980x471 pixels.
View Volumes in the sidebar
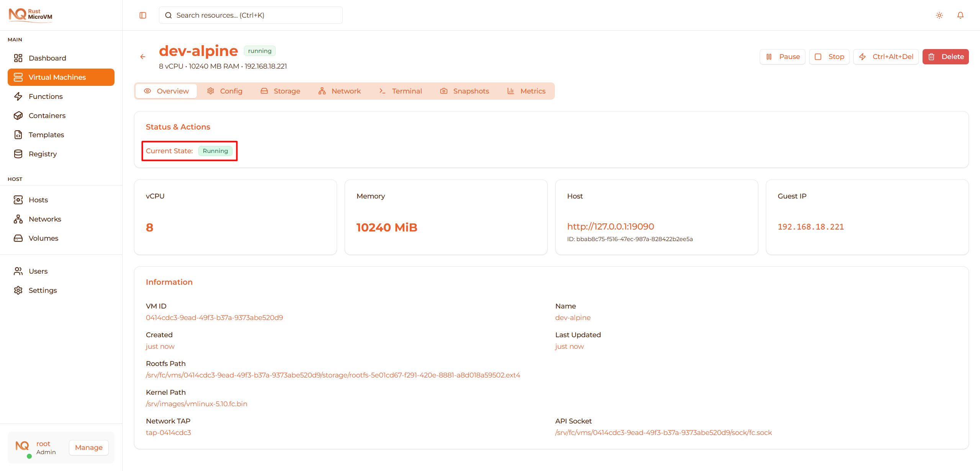43,238
